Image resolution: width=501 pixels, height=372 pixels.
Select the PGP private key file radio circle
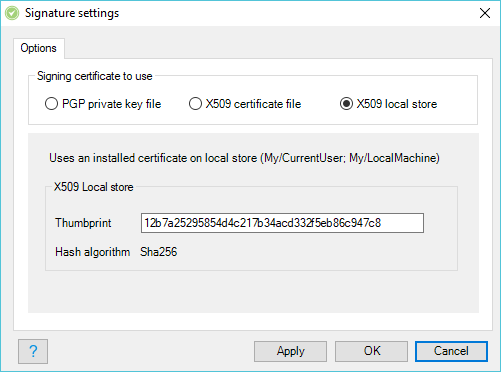coord(51,104)
